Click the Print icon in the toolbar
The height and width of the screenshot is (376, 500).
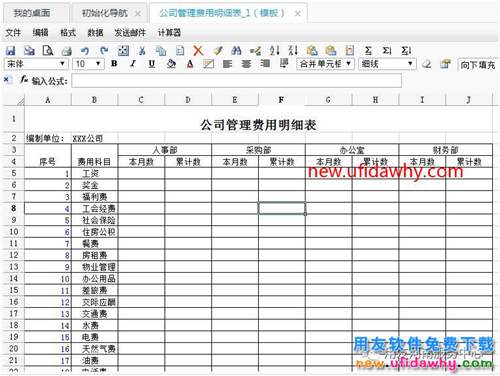(67, 51)
